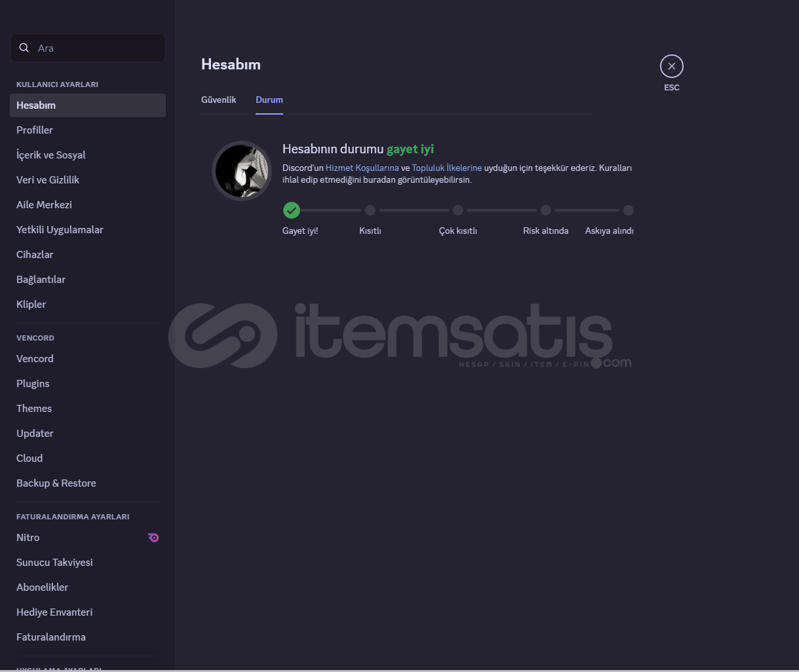The height and width of the screenshot is (672, 799).
Task: Click the 'Hesabının durumu gayet iyi' heading
Action: point(358,149)
